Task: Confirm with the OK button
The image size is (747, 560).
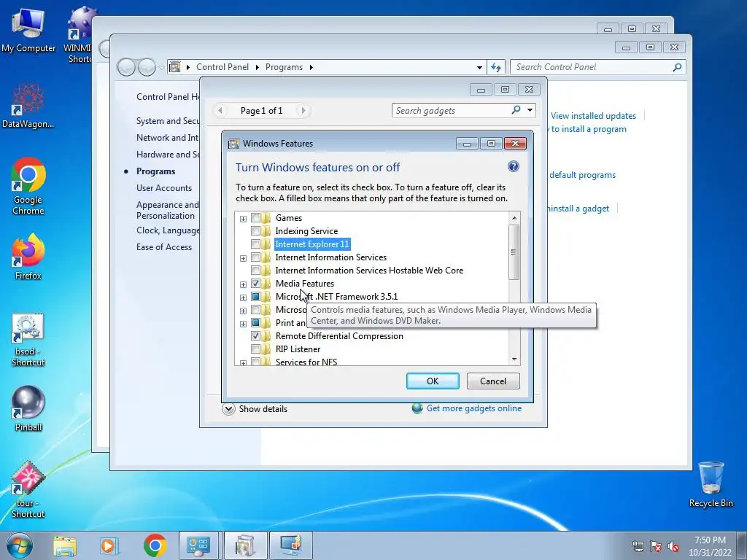Action: [433, 381]
